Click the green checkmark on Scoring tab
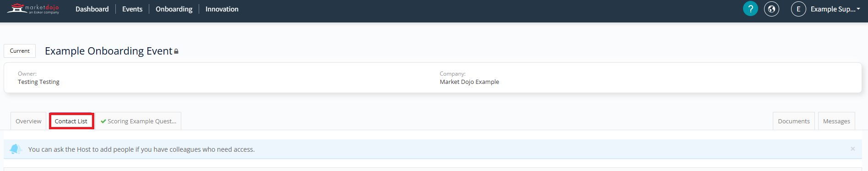The image size is (868, 171). click(103, 121)
